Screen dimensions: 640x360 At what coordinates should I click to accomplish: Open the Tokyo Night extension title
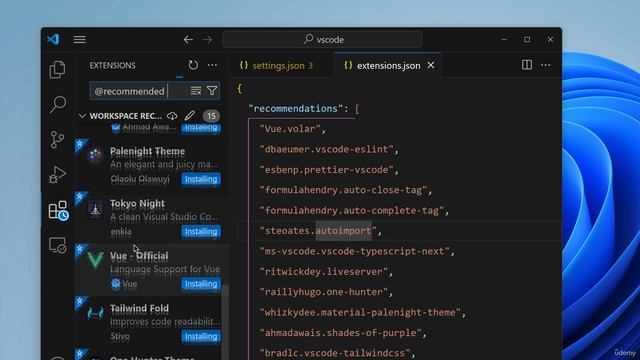point(137,203)
